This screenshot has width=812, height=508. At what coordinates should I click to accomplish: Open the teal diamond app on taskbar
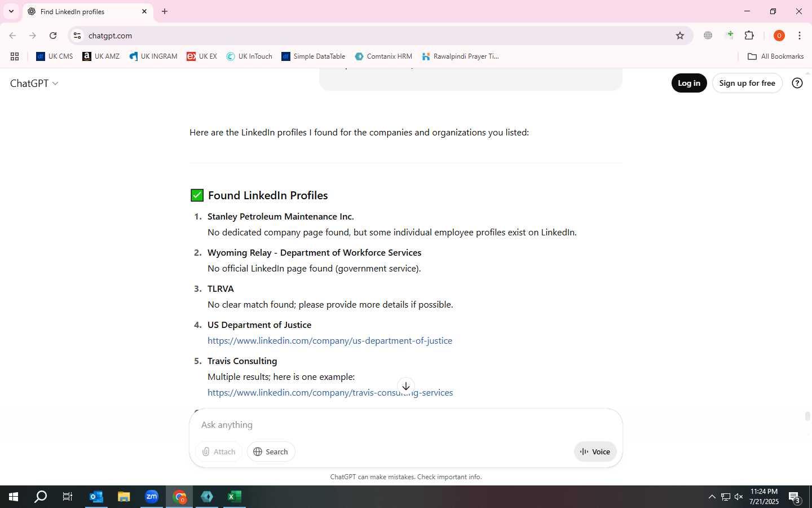coord(207,497)
